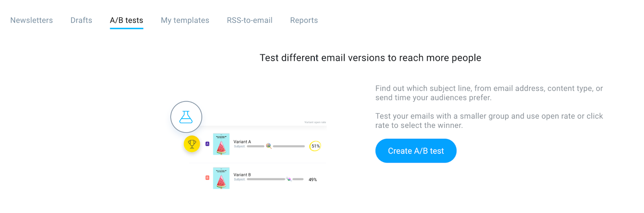This screenshot has height=213, width=644.
Task: Click the 49% open rate value
Action: [x=313, y=180]
